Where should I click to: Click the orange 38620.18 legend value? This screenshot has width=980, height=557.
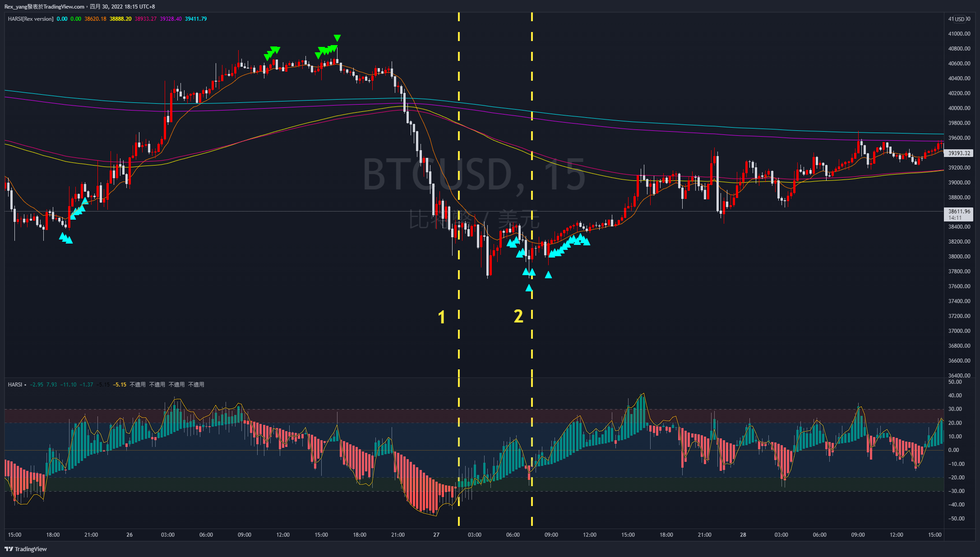click(x=95, y=19)
